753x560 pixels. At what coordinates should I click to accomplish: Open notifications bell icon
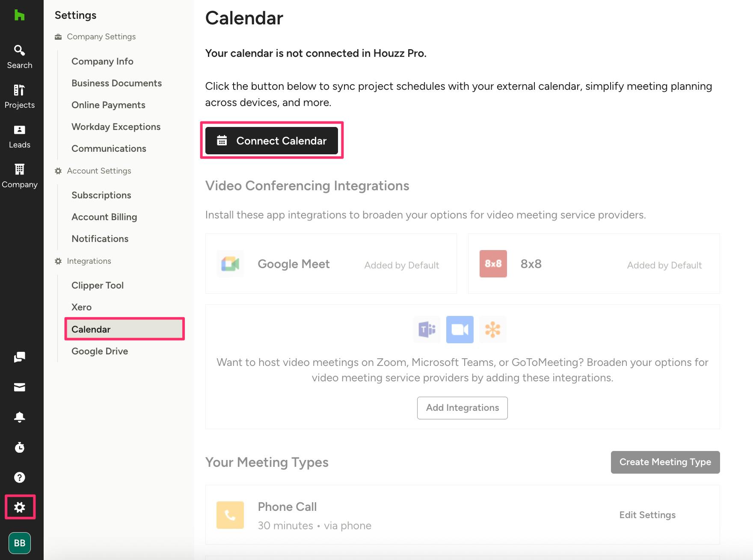(19, 417)
